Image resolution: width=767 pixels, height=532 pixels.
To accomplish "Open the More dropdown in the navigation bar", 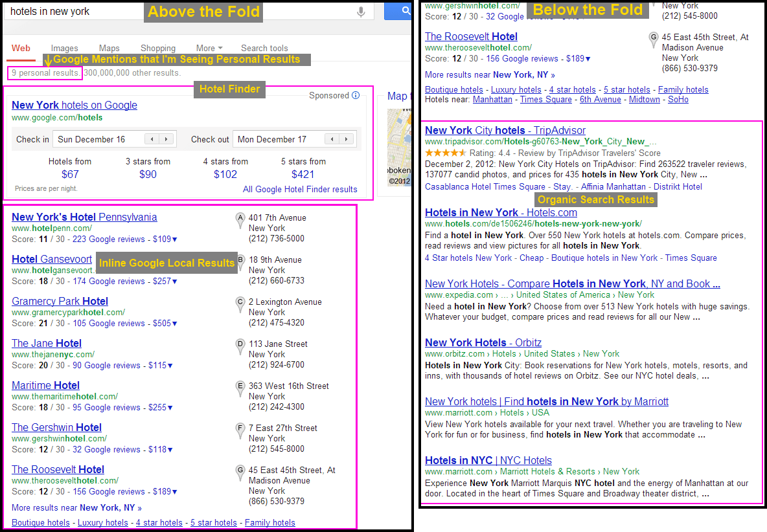I will 209,48.
